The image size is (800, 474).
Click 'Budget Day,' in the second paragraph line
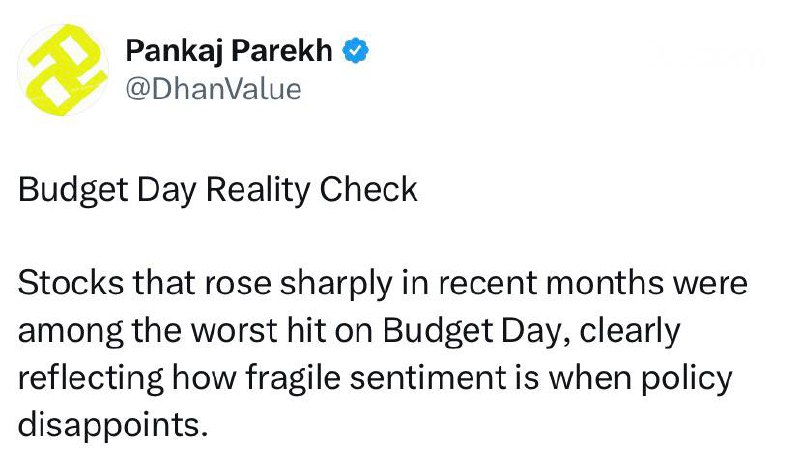pos(477,331)
